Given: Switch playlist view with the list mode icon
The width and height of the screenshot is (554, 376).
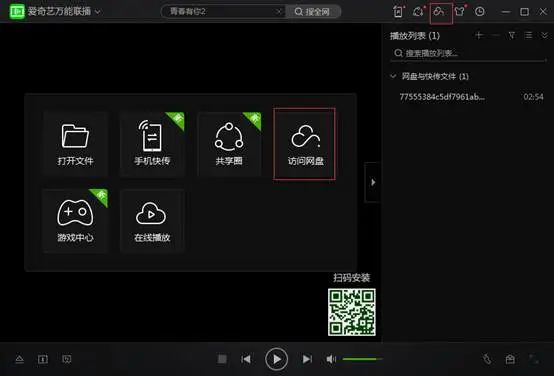Looking at the screenshot, I should tap(529, 35).
